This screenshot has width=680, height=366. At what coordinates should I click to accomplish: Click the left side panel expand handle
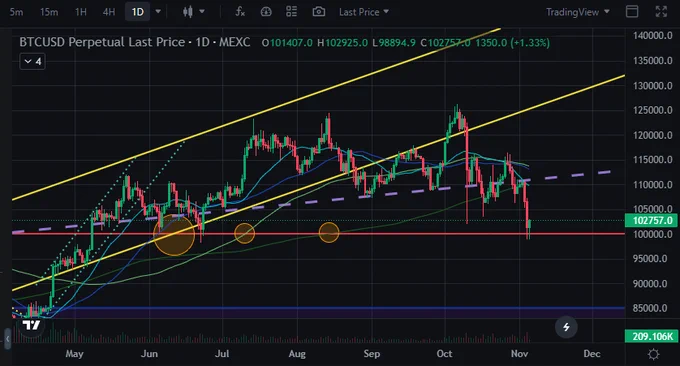tap(7, 339)
